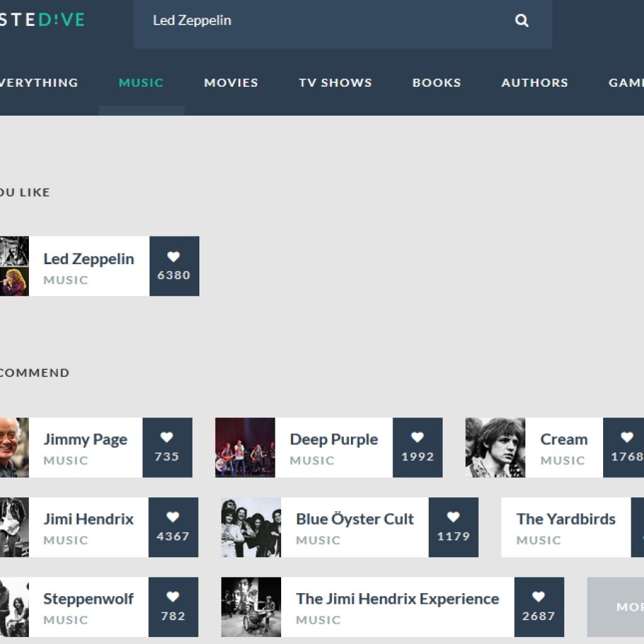Like Deep Purple with heart button
The image size is (644, 644).
(x=418, y=438)
